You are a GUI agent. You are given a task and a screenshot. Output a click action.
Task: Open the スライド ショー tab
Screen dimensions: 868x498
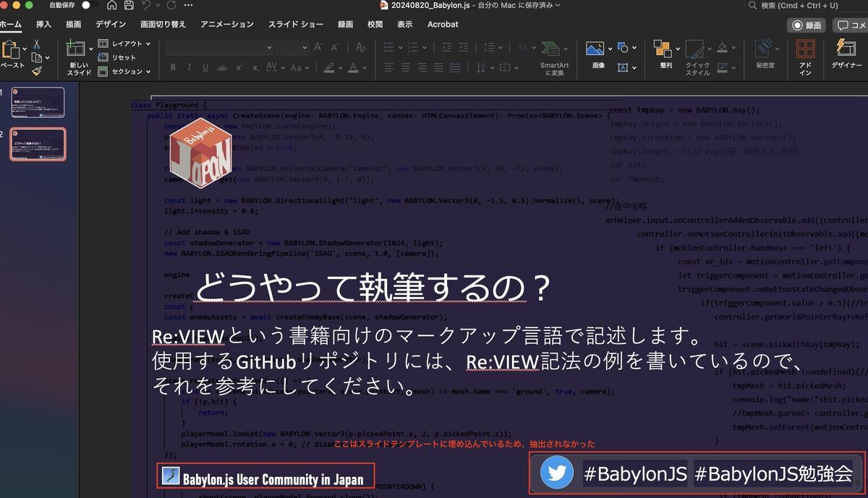[x=296, y=24]
